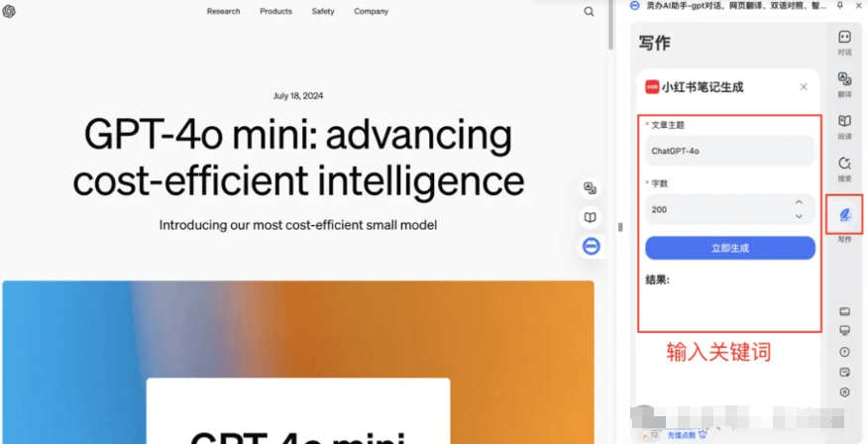
Task: Click the floating translate icon on webpage
Action: [x=591, y=188]
